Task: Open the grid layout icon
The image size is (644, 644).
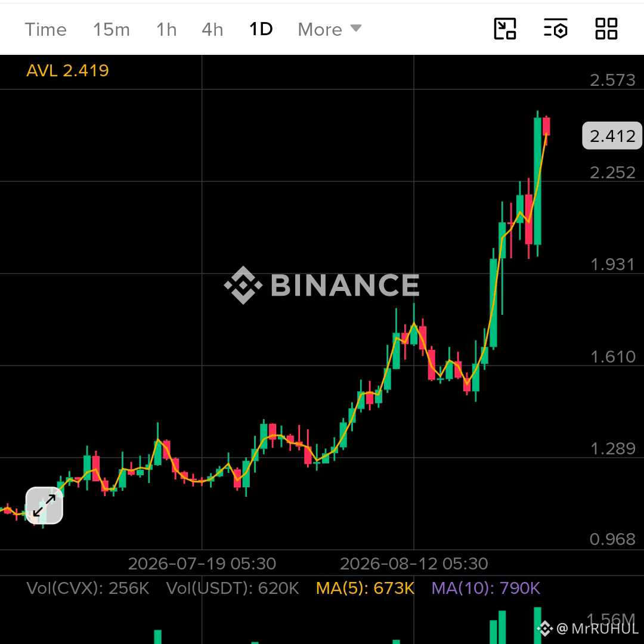Action: 606,29
